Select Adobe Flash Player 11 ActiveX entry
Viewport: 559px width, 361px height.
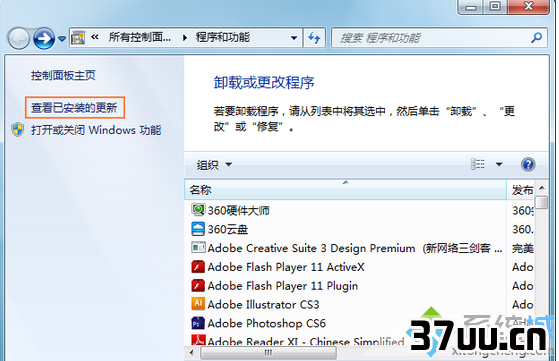[286, 267]
